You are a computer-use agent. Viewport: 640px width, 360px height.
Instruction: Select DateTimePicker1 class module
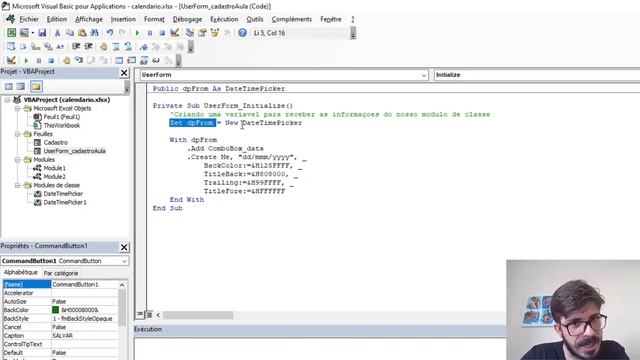[x=65, y=202]
